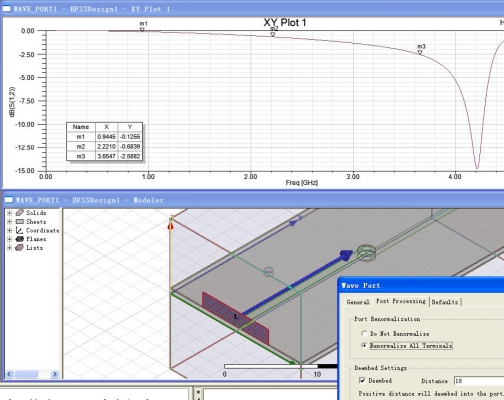Toggle the Deembed checkbox
Image resolution: width=504 pixels, height=400 pixels.
coord(362,380)
